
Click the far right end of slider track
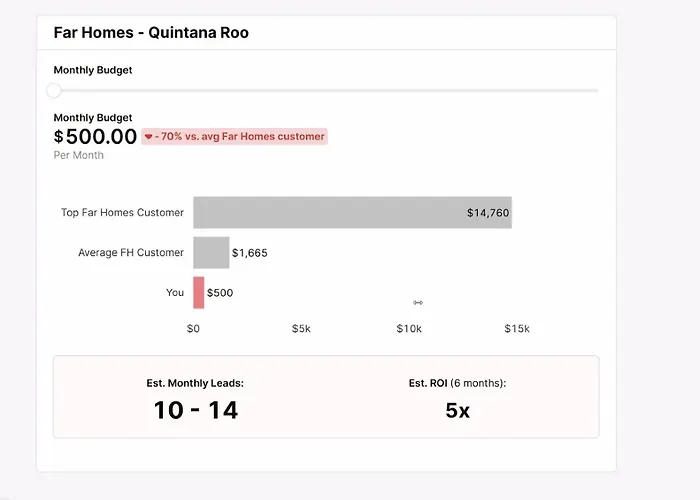click(x=596, y=90)
